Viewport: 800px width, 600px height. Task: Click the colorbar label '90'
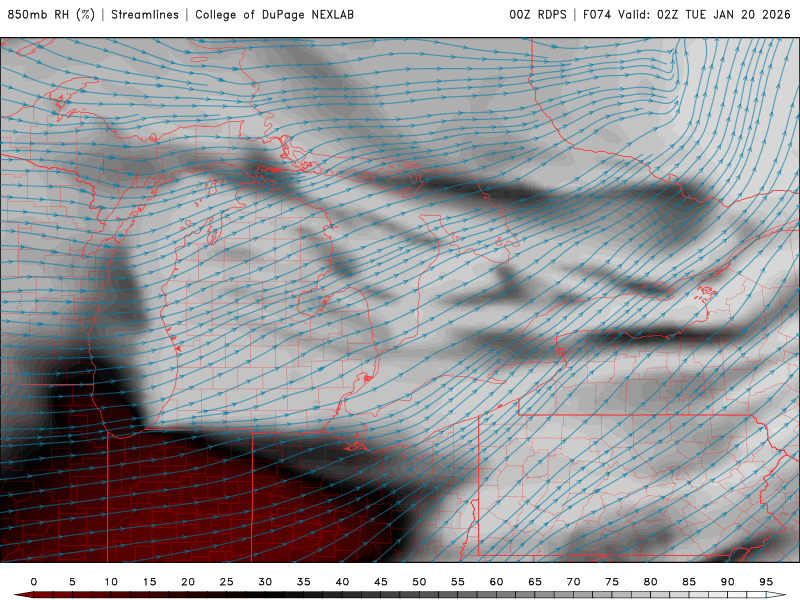pyautogui.click(x=727, y=582)
